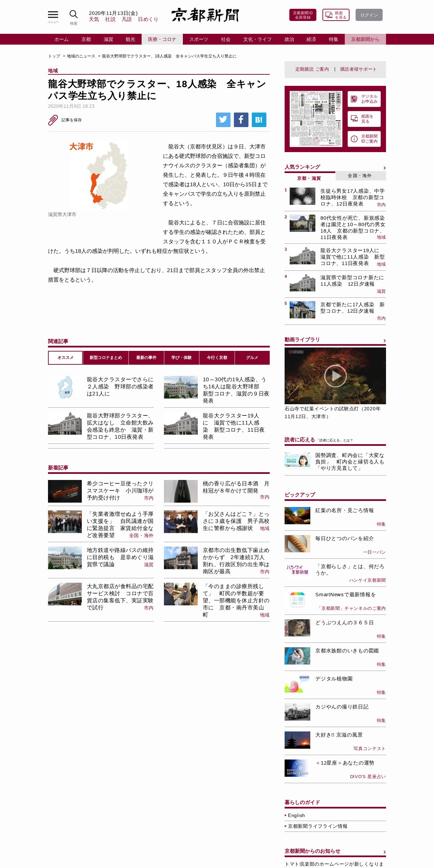434x868 pixels.
Task: Click the ログイン button
Action: tap(369, 15)
